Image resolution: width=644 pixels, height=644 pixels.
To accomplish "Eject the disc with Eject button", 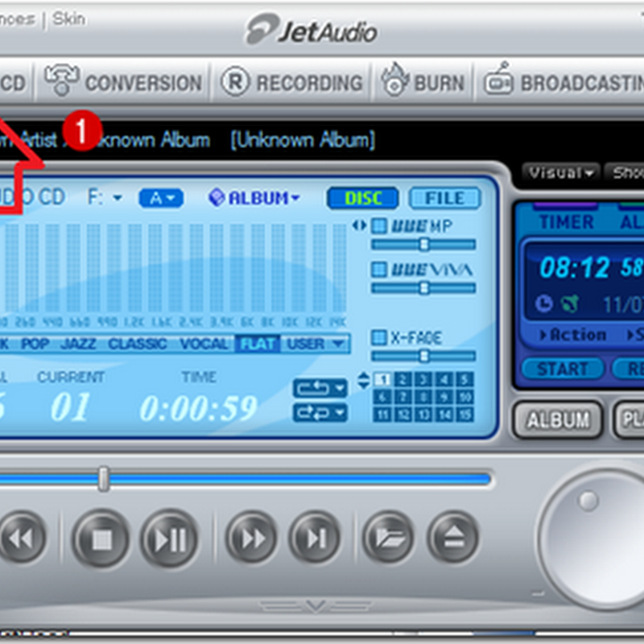I will coord(453,539).
